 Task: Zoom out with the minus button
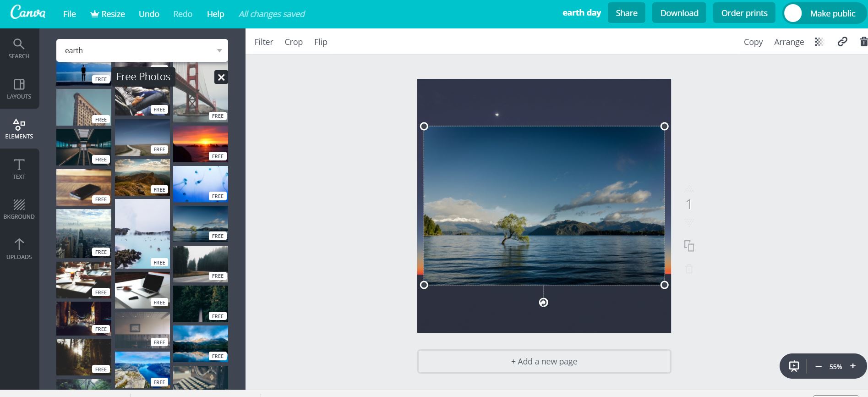point(819,366)
